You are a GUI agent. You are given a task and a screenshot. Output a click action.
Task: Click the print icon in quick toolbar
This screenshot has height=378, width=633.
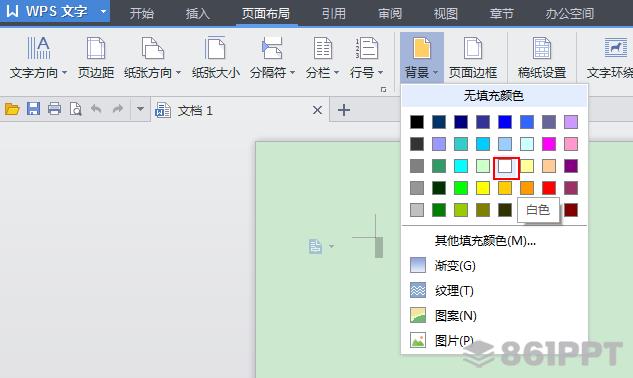pos(54,109)
